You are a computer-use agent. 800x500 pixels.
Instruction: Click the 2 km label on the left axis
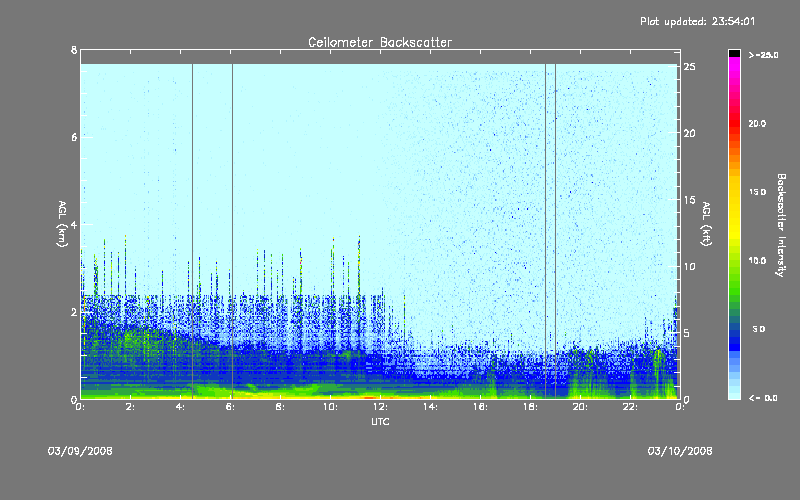coord(74,312)
